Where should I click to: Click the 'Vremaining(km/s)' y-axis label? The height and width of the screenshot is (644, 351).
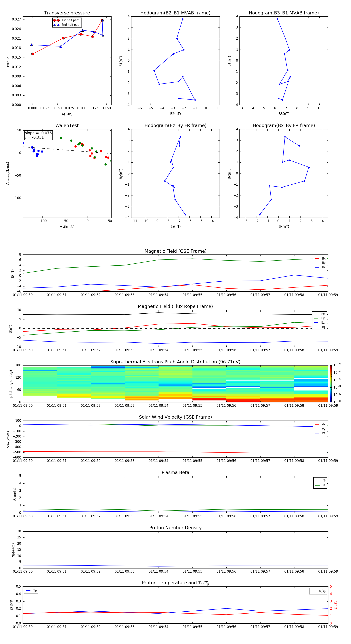click(x=8, y=173)
